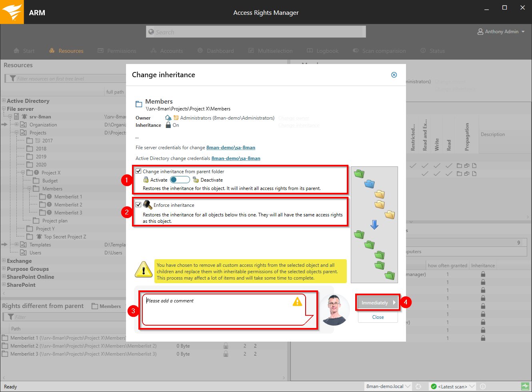The image size is (532, 392).
Task: Open the Anthony Admin user menu
Action: click(x=501, y=32)
